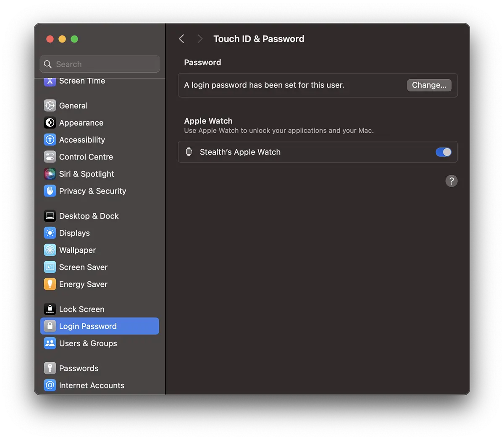Select Lock Screen in sidebar
Viewport: 504px width, 440px height.
[x=100, y=309]
